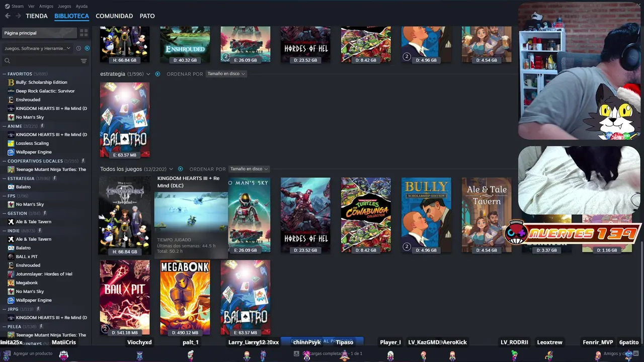The height and width of the screenshot is (362, 644).
Task: Open Tamaño en disco sort for Todos los juegos
Action: 249,169
